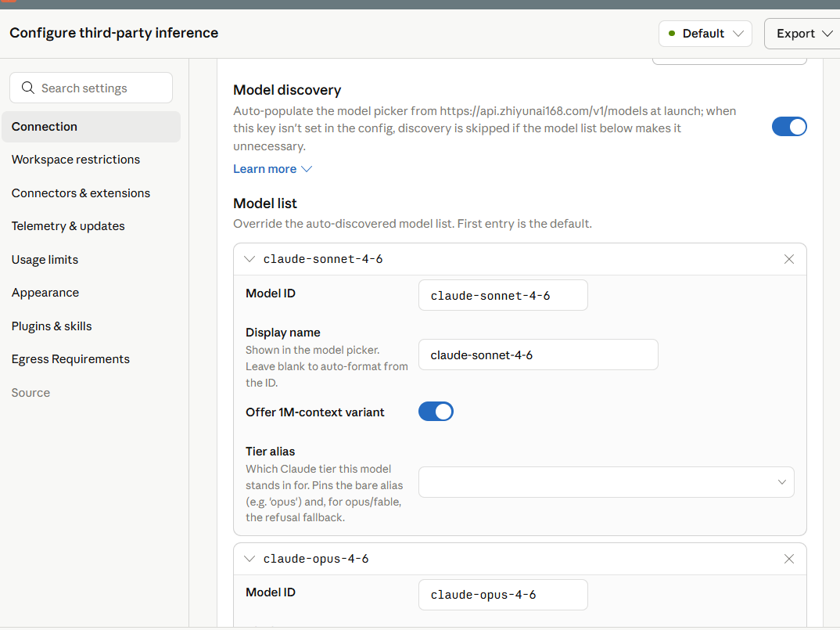The image size is (840, 630).
Task: Open the Export menu
Action: [803, 34]
